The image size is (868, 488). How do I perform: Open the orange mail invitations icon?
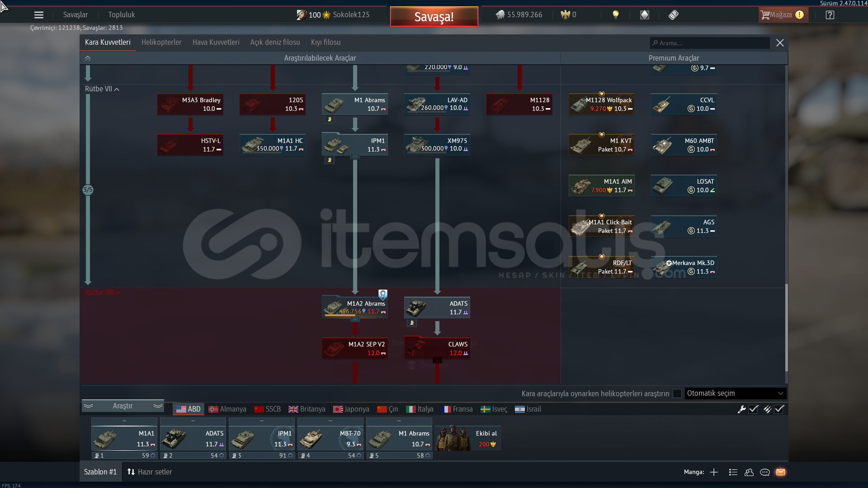click(781, 472)
